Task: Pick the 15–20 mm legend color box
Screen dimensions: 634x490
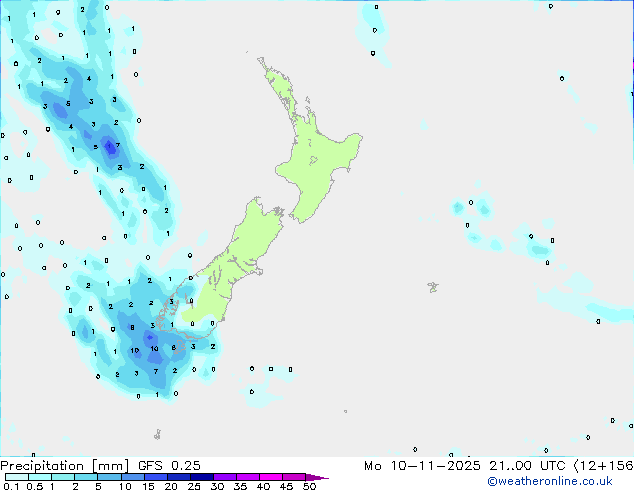Action: (156, 477)
